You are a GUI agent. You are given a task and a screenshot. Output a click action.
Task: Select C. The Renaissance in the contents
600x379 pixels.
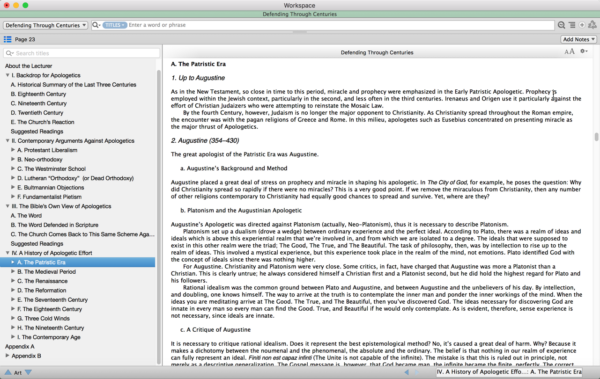pyautogui.click(x=42, y=281)
